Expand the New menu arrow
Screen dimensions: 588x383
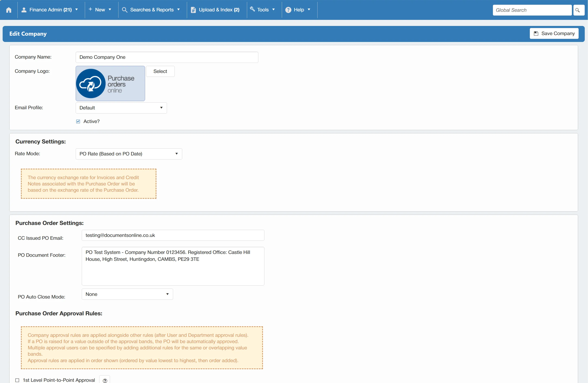pos(110,10)
